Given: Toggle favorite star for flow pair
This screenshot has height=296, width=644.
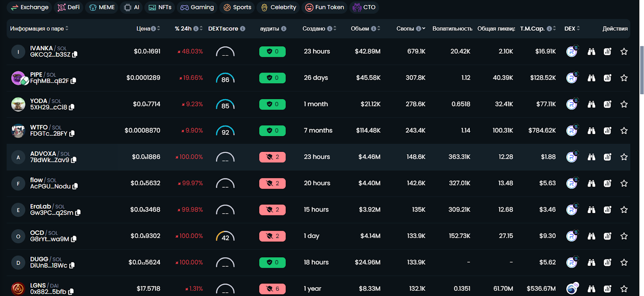Looking at the screenshot, I should click(x=624, y=183).
